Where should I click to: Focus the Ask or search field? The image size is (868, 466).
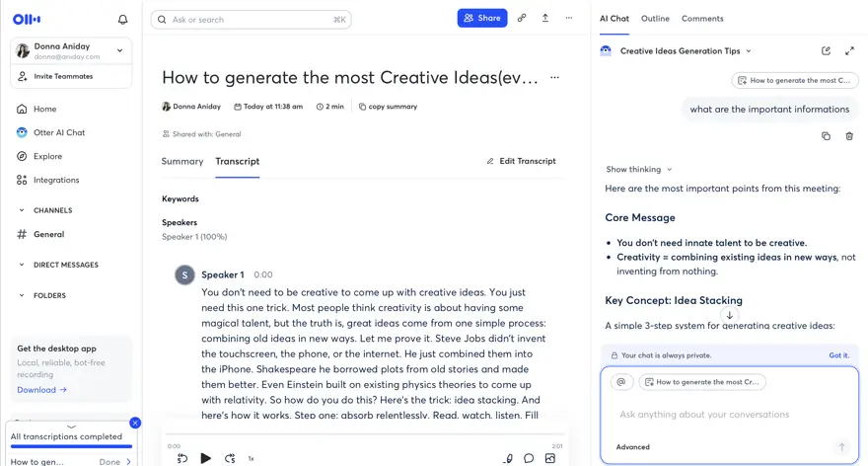251,20
